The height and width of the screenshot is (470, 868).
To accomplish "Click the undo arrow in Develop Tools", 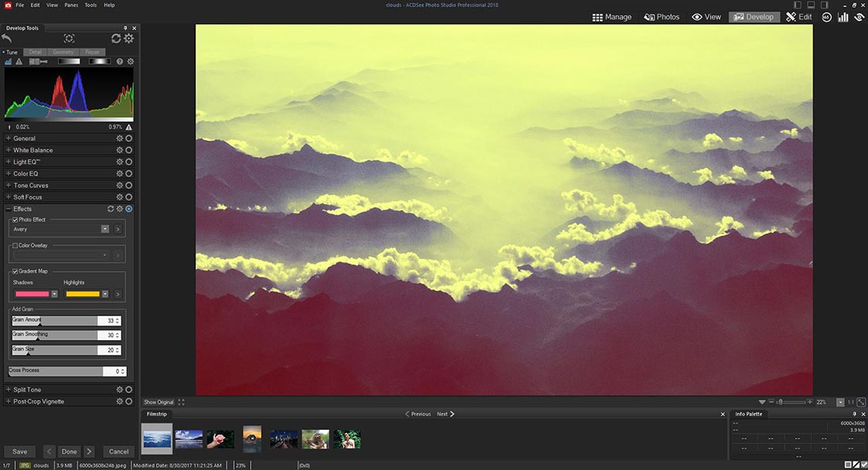I will pyautogui.click(x=8, y=39).
